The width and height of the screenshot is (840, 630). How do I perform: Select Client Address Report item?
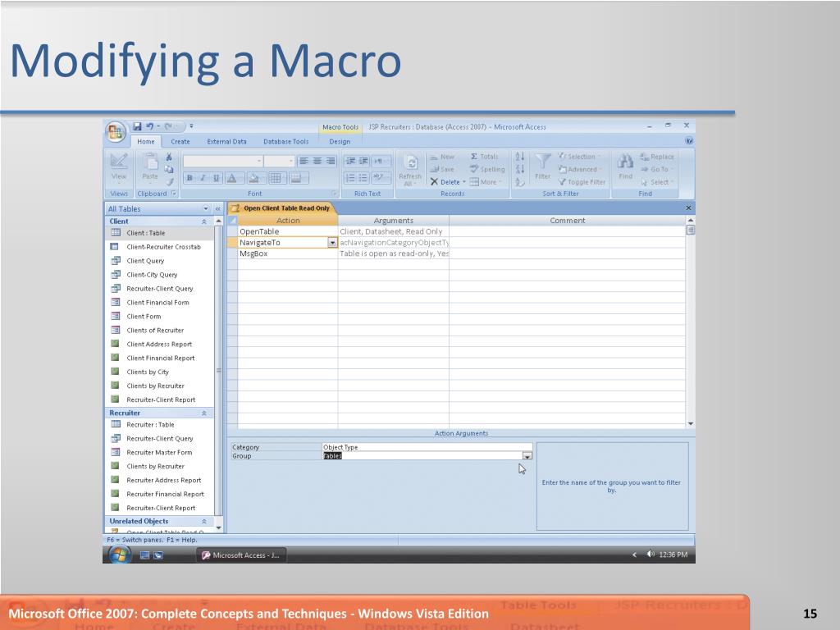click(x=160, y=345)
